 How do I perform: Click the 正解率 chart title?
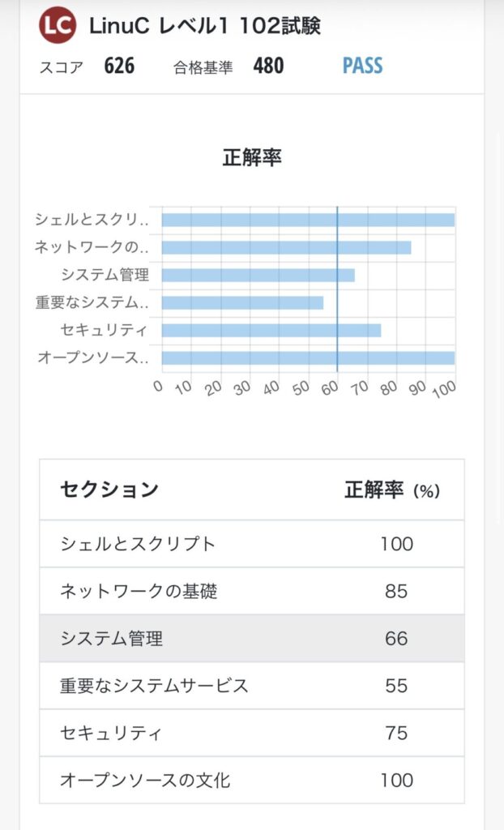[x=251, y=157]
